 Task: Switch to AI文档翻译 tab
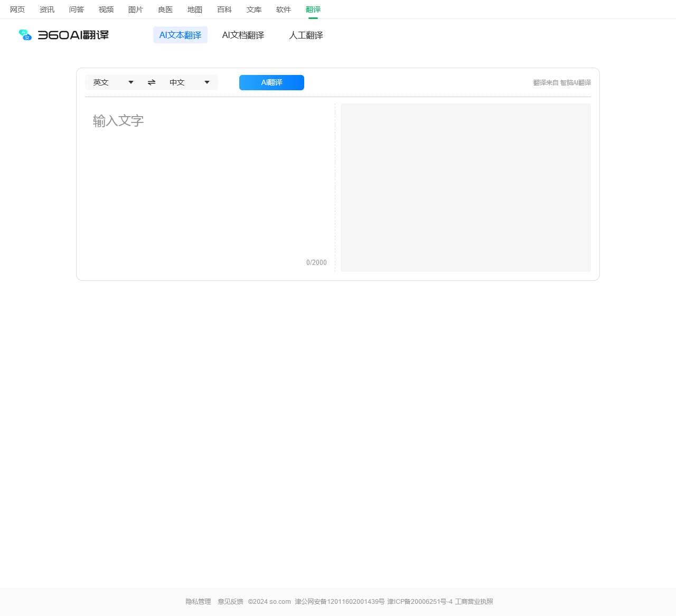[x=243, y=35]
